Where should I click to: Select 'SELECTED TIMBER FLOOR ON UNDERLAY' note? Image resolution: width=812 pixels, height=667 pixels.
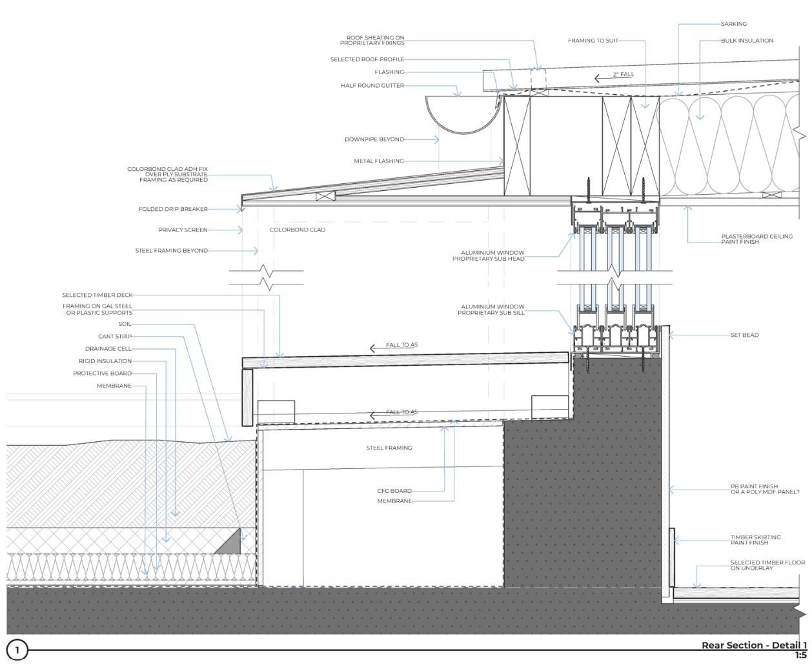pos(767,565)
